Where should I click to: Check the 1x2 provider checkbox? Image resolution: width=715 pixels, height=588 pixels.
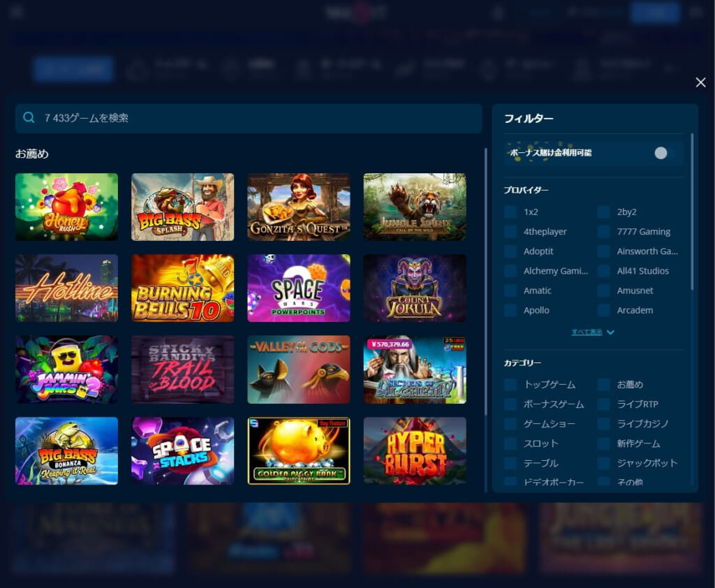tap(510, 212)
